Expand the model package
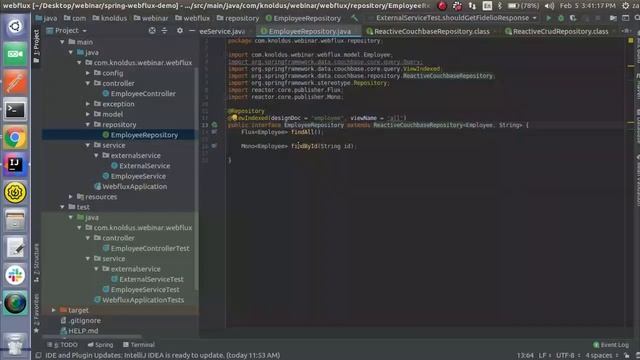 pos(88,114)
